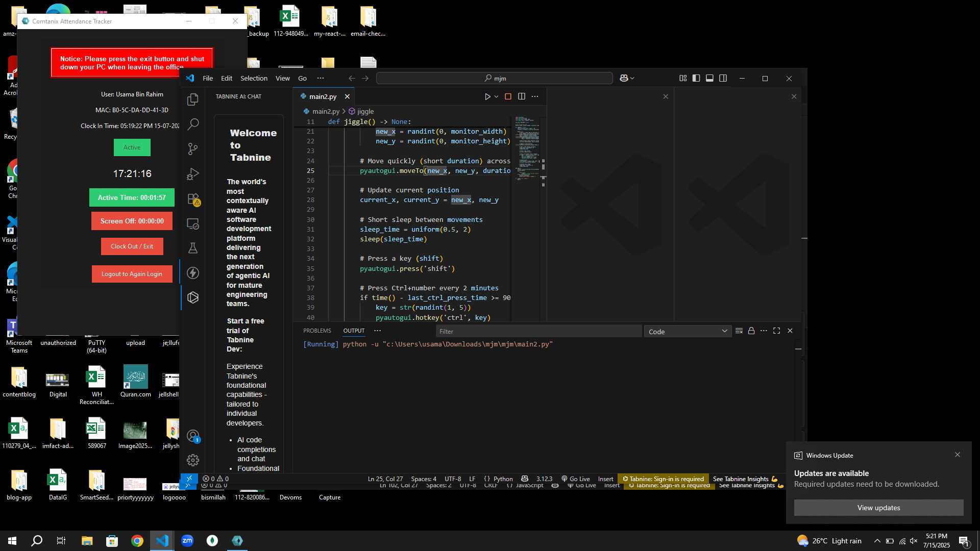Click Go Live in status bar
Screen dimensions: 980x551
tap(576, 479)
